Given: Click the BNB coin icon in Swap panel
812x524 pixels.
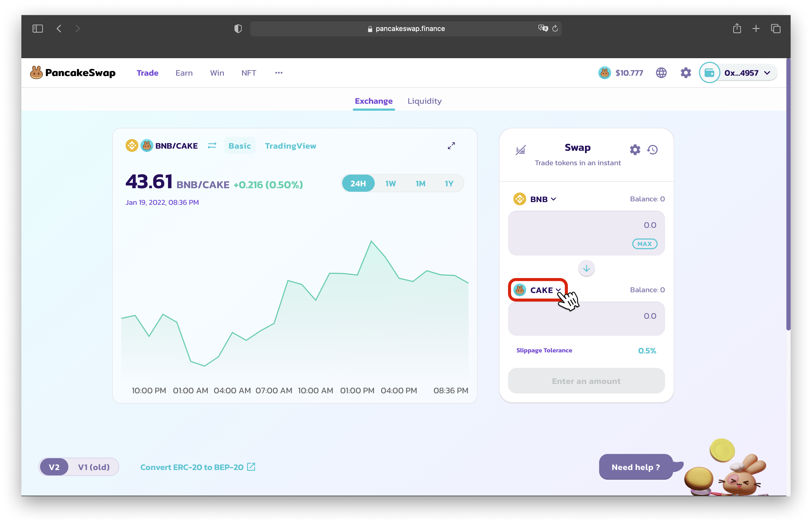Looking at the screenshot, I should pos(519,199).
